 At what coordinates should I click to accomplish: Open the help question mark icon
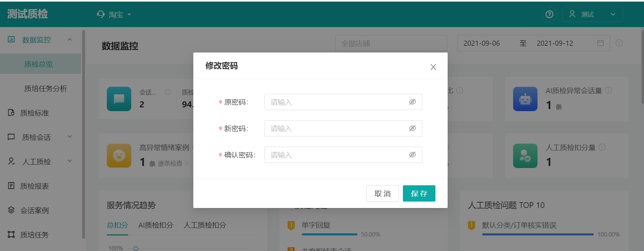click(x=549, y=14)
